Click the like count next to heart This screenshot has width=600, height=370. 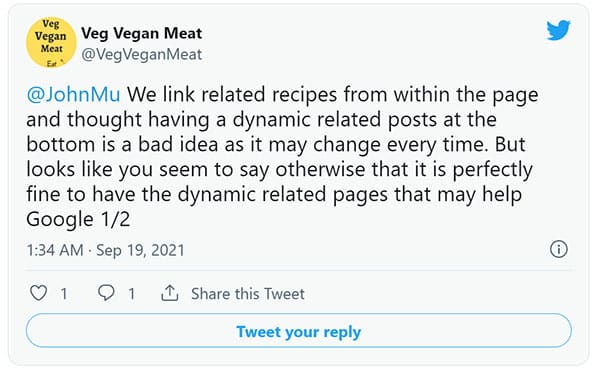click(64, 294)
